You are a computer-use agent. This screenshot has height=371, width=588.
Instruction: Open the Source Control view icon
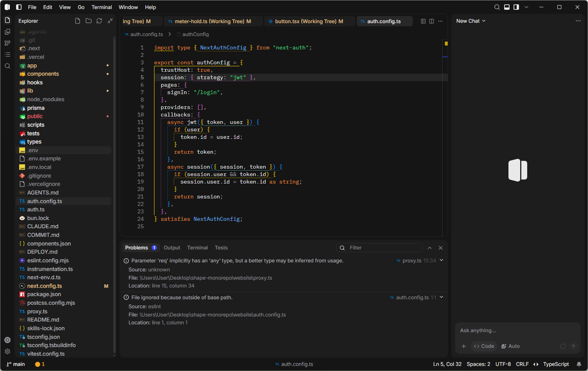click(7, 43)
